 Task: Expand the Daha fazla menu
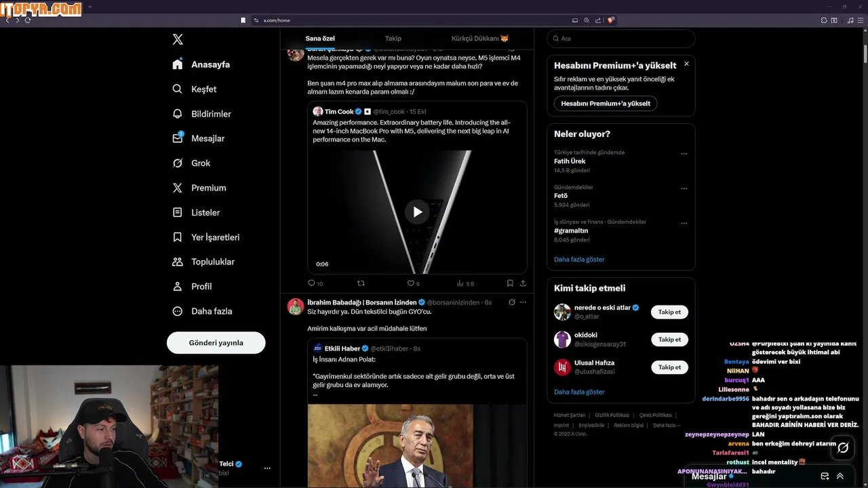coord(201,311)
